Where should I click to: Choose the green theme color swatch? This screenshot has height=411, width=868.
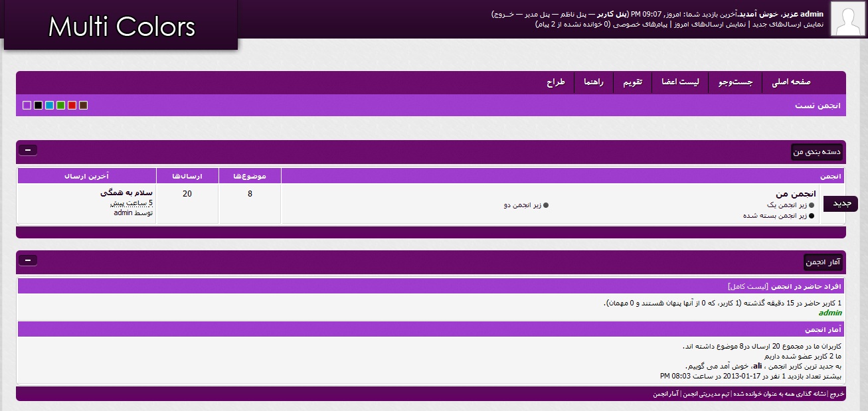(60, 106)
